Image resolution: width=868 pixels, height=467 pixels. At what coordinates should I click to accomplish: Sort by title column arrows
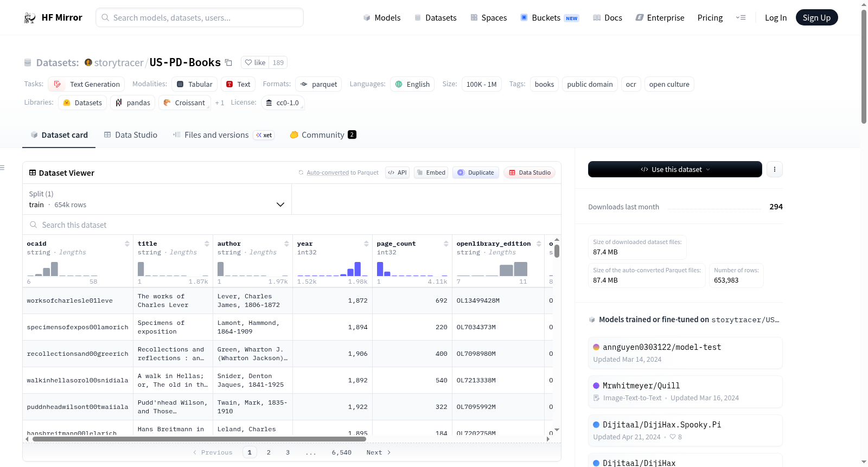[x=207, y=244]
